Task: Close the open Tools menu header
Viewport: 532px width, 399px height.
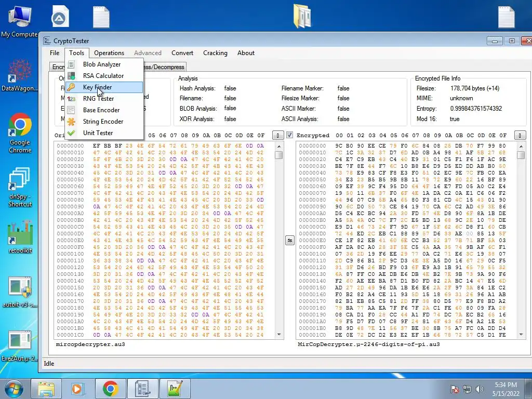Action: [x=77, y=53]
